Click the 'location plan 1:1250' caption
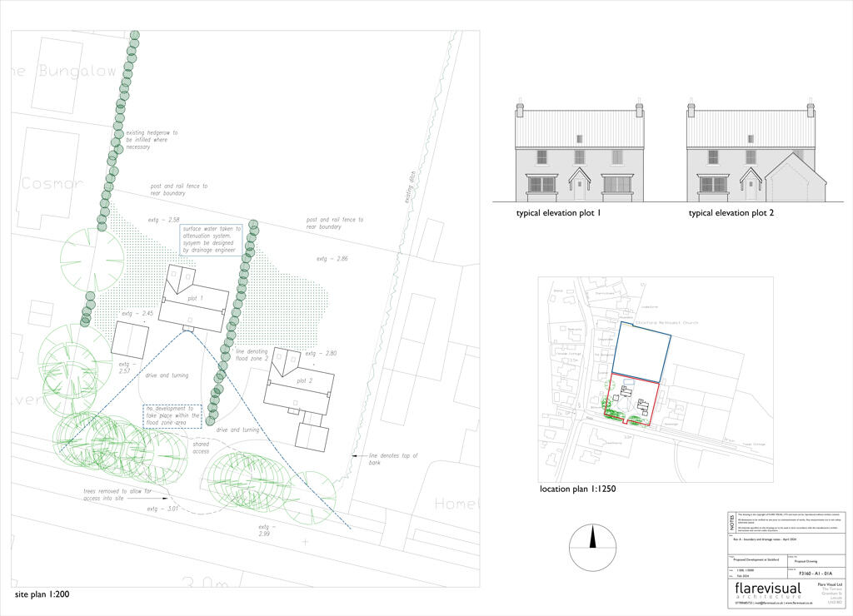The width and height of the screenshot is (853, 616). coord(581,489)
